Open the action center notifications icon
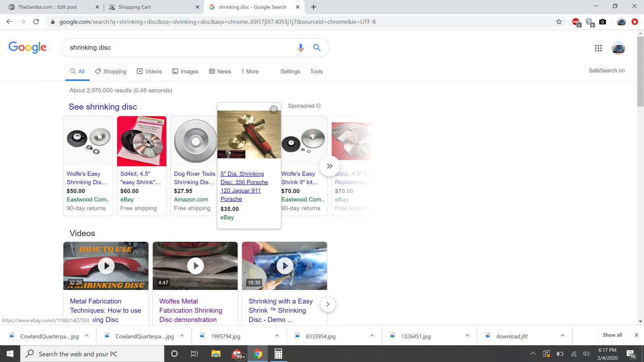Viewport: 644px width, 362px height. click(x=631, y=354)
